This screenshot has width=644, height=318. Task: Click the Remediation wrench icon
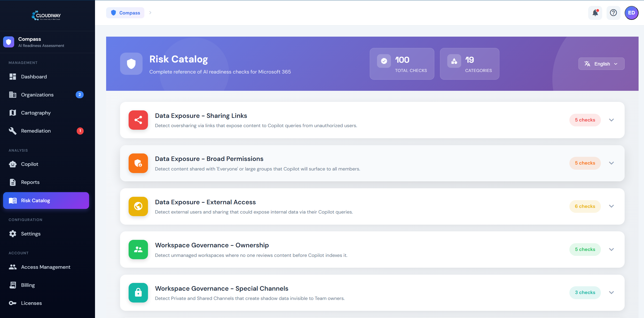[x=13, y=131]
